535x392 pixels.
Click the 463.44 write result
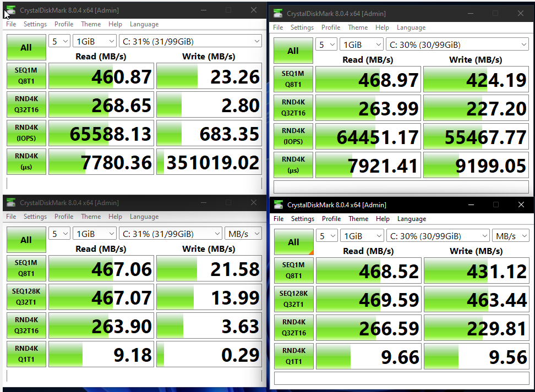tap(477, 299)
